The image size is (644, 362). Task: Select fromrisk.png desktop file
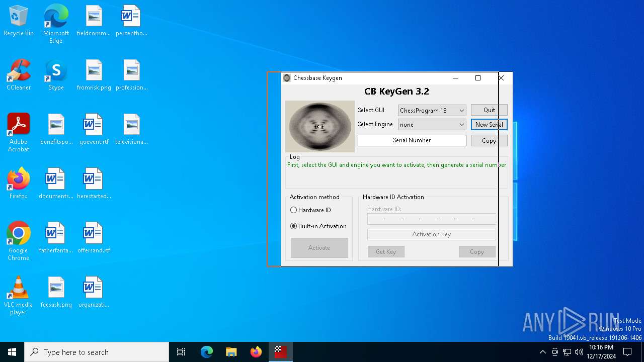coord(94,75)
